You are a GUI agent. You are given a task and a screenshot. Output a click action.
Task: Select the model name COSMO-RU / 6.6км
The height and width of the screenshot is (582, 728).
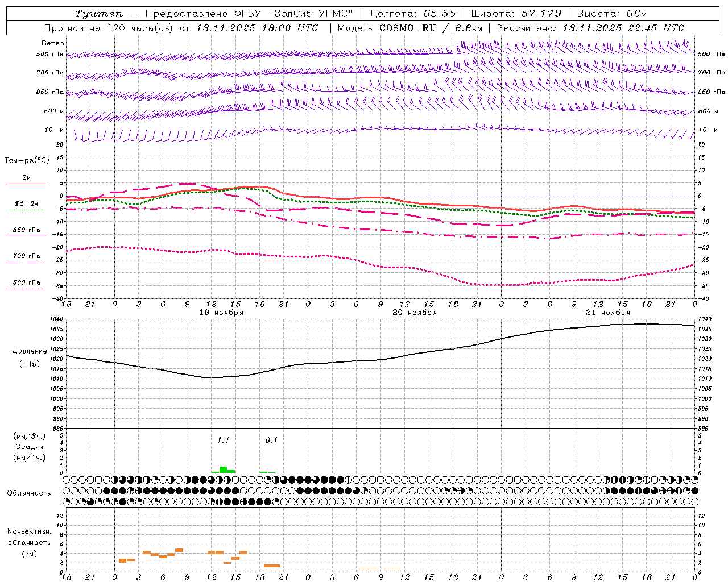click(431, 28)
